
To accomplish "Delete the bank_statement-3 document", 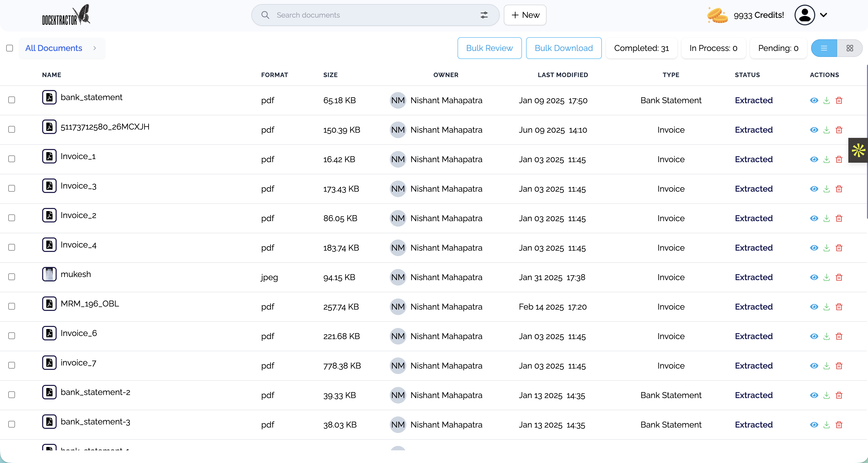I will [x=839, y=425].
